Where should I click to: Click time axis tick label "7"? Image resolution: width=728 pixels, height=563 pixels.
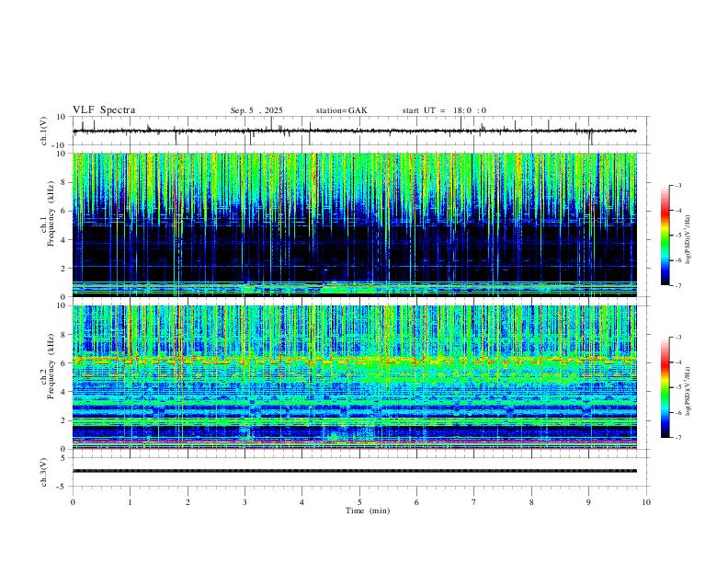[474, 502]
